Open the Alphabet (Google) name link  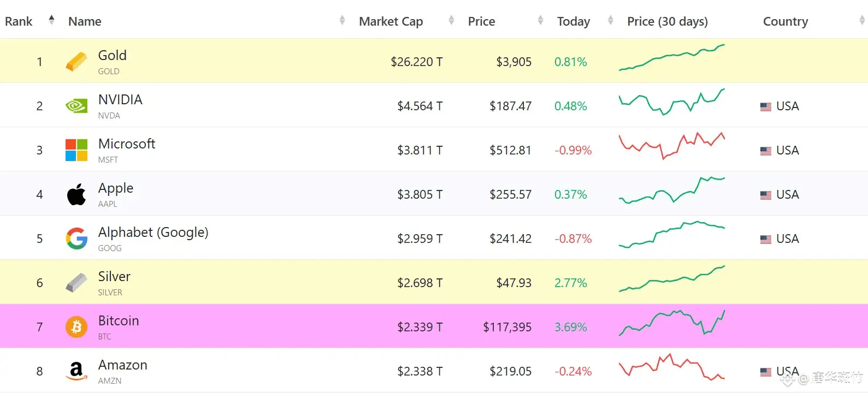tap(153, 233)
